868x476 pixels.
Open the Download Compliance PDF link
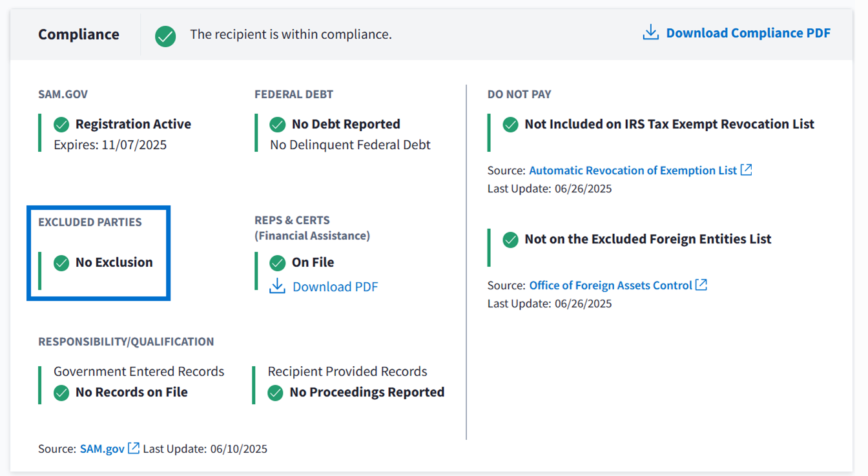(x=748, y=33)
